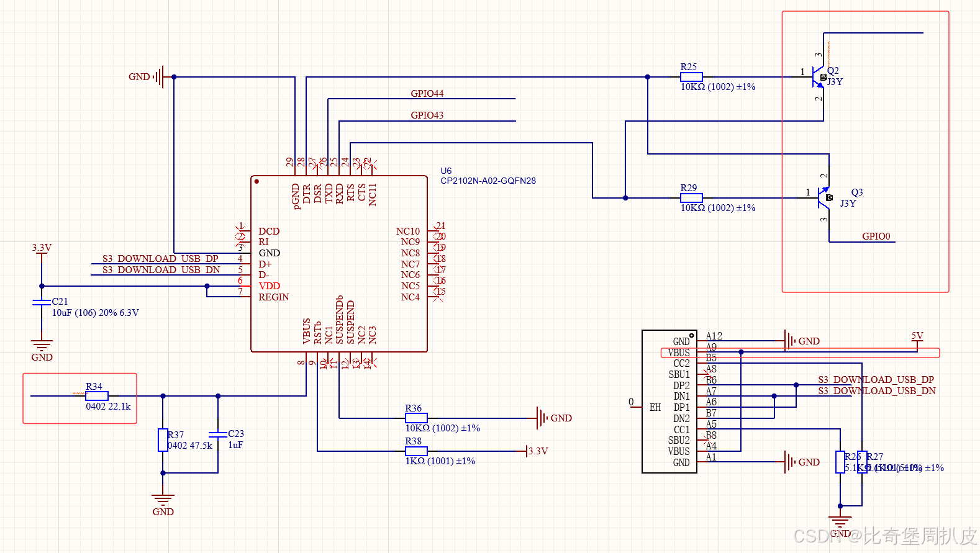Viewport: 980px width, 553px height.
Task: Click the '1uF' value of C23
Action: (235, 445)
